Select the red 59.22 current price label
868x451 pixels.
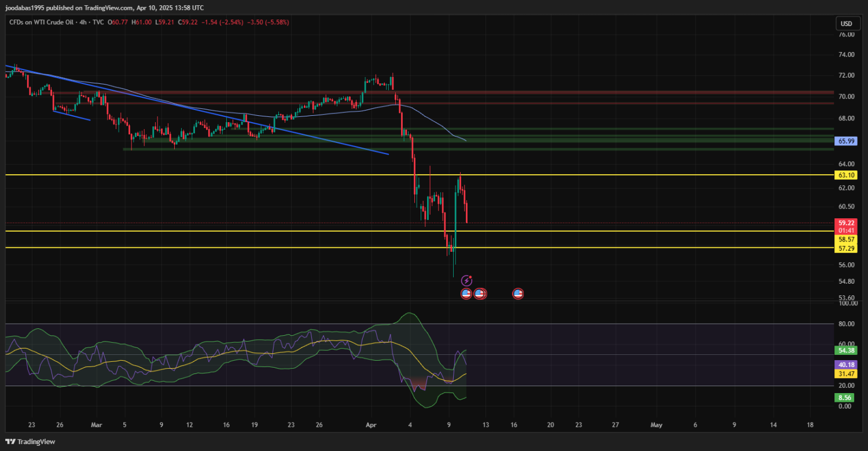tap(846, 222)
